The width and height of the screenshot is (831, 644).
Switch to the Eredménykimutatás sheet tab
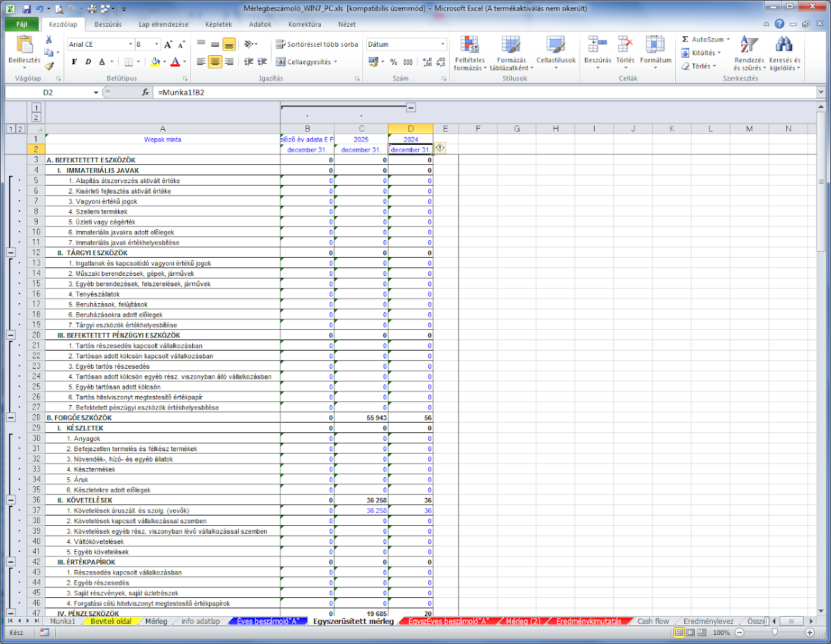click(x=588, y=621)
